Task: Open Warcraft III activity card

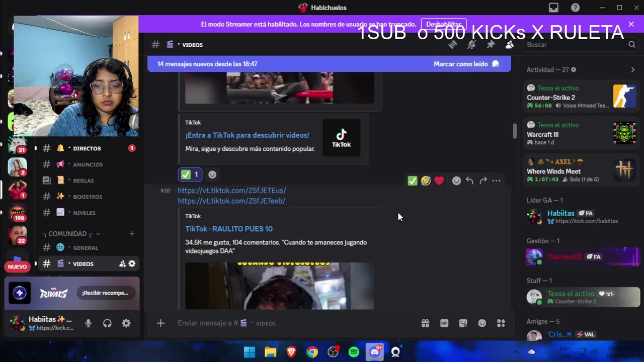Action: click(581, 133)
